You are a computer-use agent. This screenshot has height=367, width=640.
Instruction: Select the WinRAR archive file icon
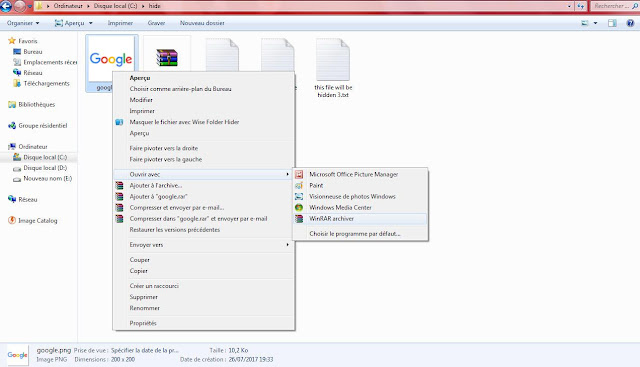167,58
